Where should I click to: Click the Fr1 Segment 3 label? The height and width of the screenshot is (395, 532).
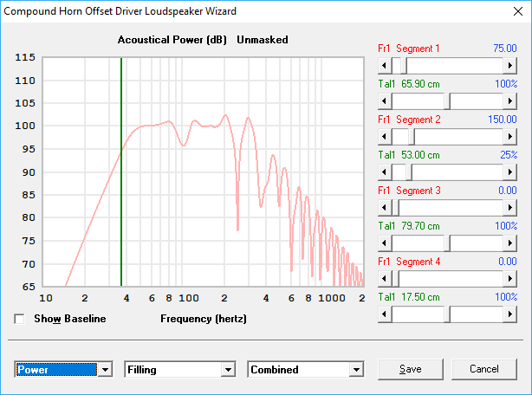click(409, 191)
